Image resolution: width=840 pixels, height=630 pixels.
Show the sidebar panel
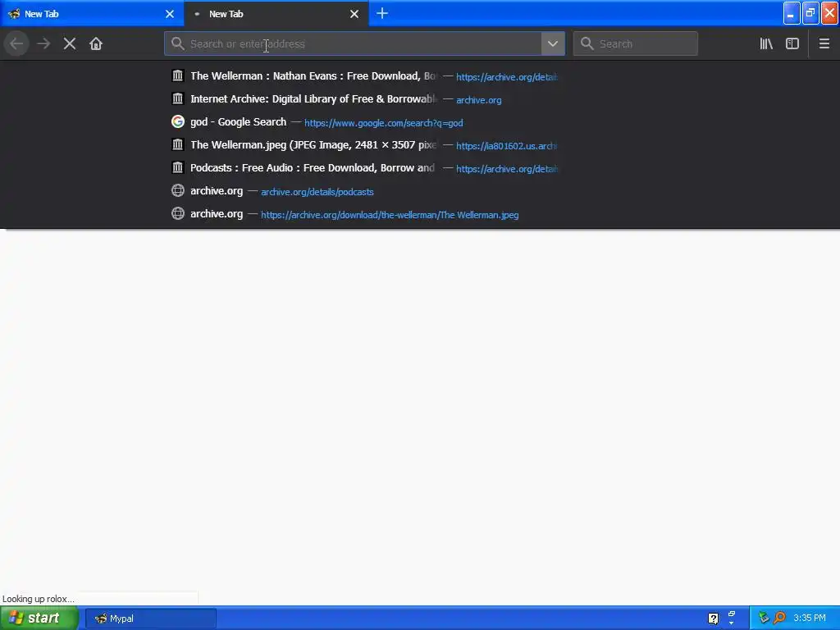point(792,43)
